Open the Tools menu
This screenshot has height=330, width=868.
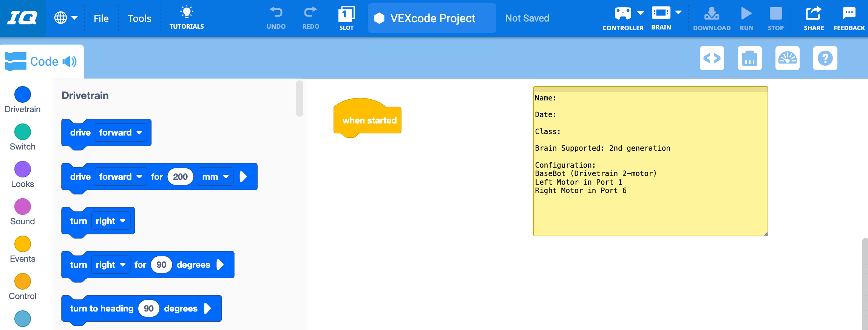139,19
